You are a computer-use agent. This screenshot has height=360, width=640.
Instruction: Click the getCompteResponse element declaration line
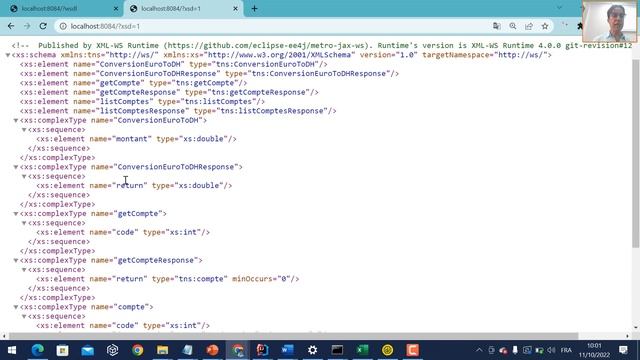[169, 92]
